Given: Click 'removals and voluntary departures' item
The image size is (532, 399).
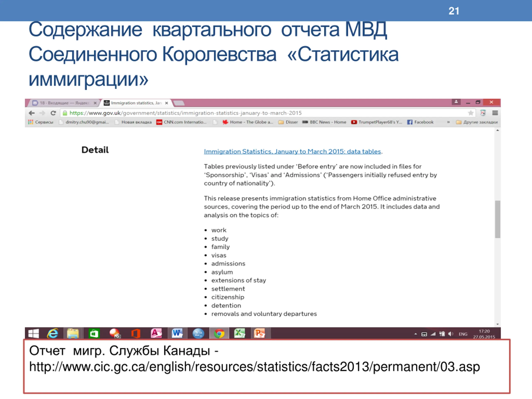Looking at the screenshot, I should (264, 314).
